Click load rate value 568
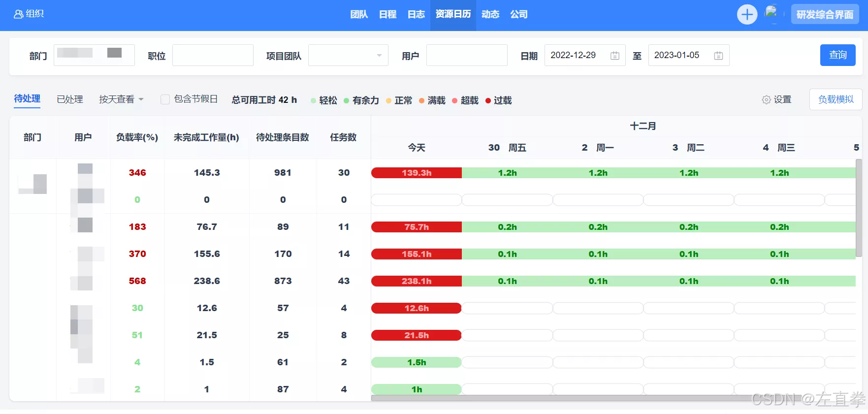868x414 pixels. coord(137,281)
